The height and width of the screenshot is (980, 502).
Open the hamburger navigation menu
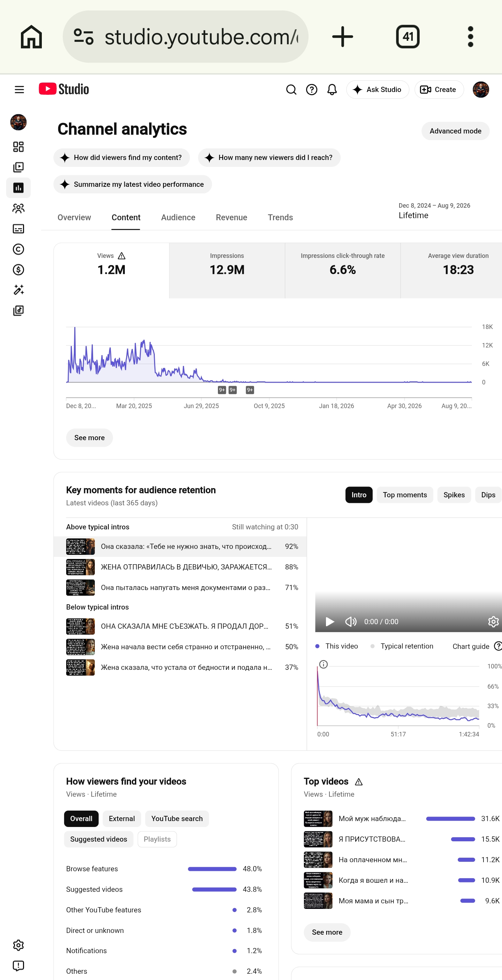coord(20,90)
